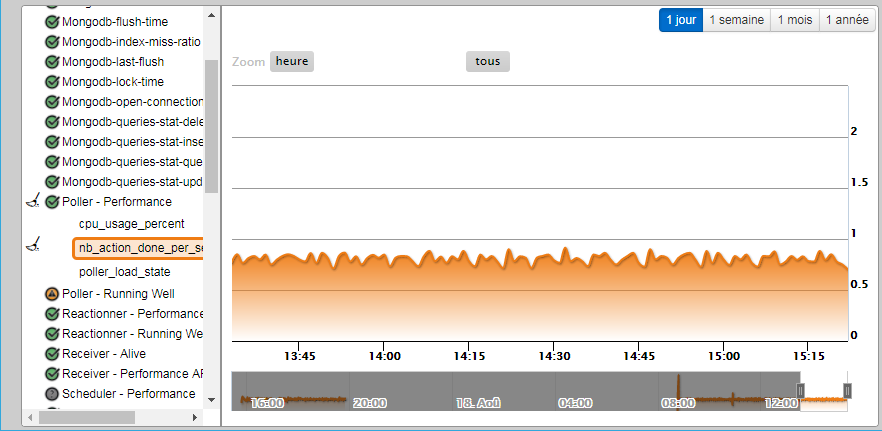Switch to the 1 année period

pos(847,20)
